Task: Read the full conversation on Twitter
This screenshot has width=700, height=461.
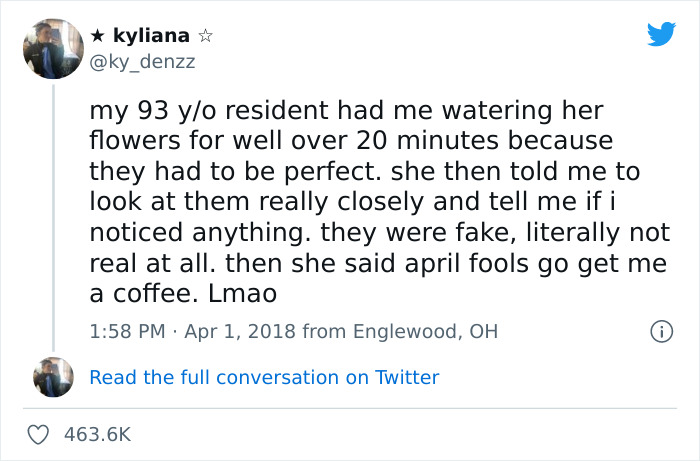Action: pyautogui.click(x=264, y=377)
